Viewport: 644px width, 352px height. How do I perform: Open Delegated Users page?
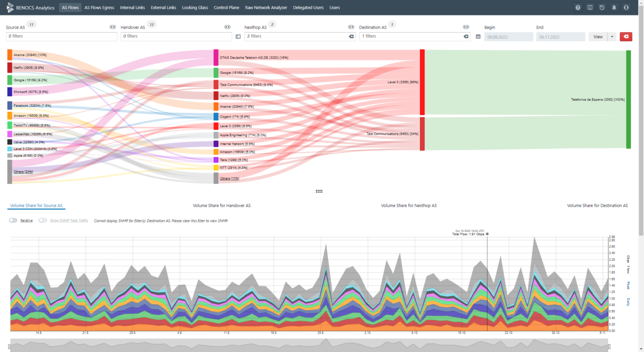pos(308,8)
